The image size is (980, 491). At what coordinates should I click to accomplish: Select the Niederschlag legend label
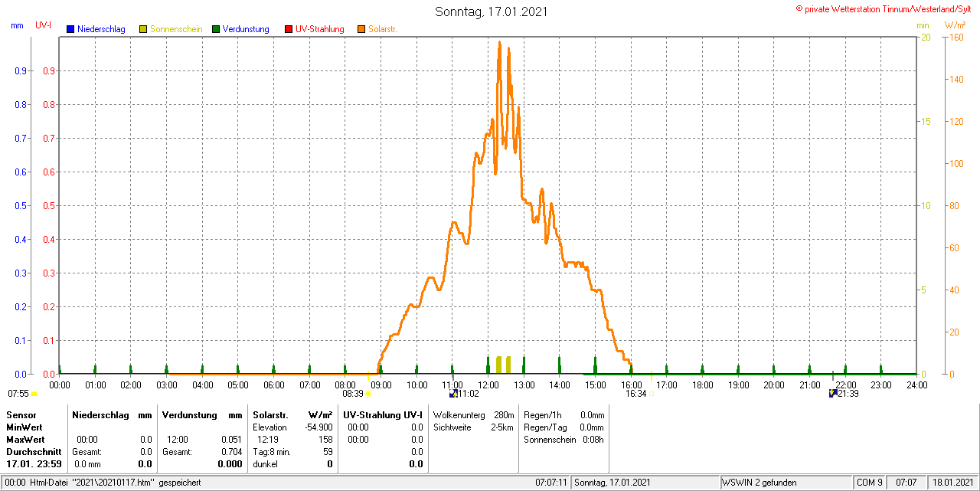[x=101, y=29]
